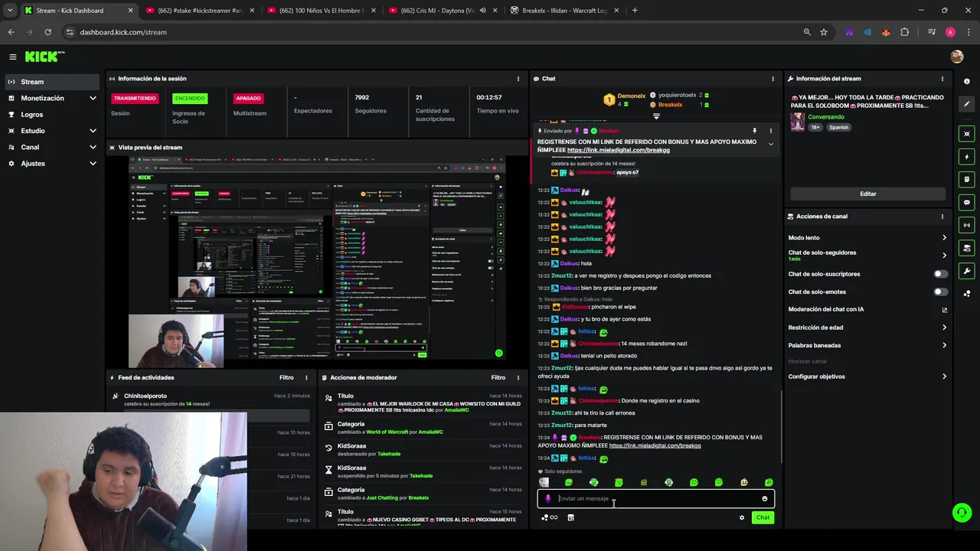Open Feed de actividades three-dot menu
The height and width of the screenshot is (551, 980).
pyautogui.click(x=306, y=377)
